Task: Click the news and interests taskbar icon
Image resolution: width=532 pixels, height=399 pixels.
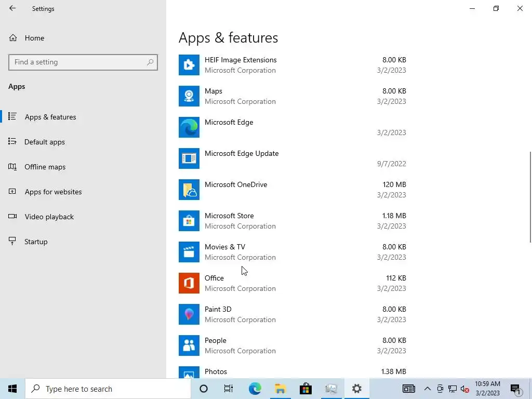Action: (408, 389)
